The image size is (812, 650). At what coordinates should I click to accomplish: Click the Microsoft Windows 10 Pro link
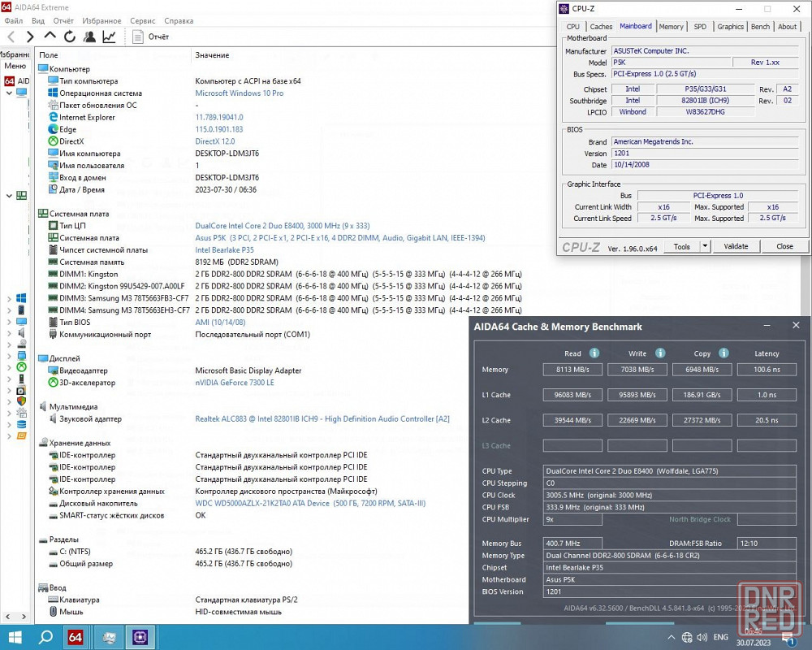click(x=239, y=93)
